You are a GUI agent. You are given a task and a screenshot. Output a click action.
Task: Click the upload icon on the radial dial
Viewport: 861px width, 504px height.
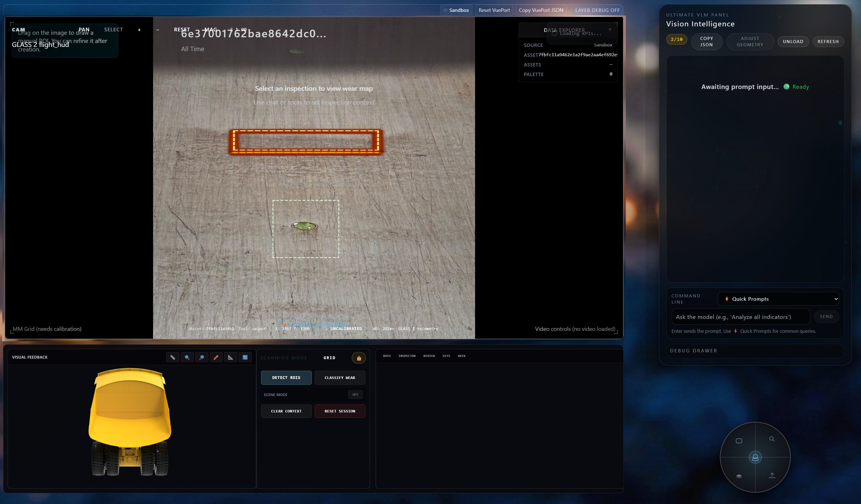pyautogui.click(x=773, y=475)
